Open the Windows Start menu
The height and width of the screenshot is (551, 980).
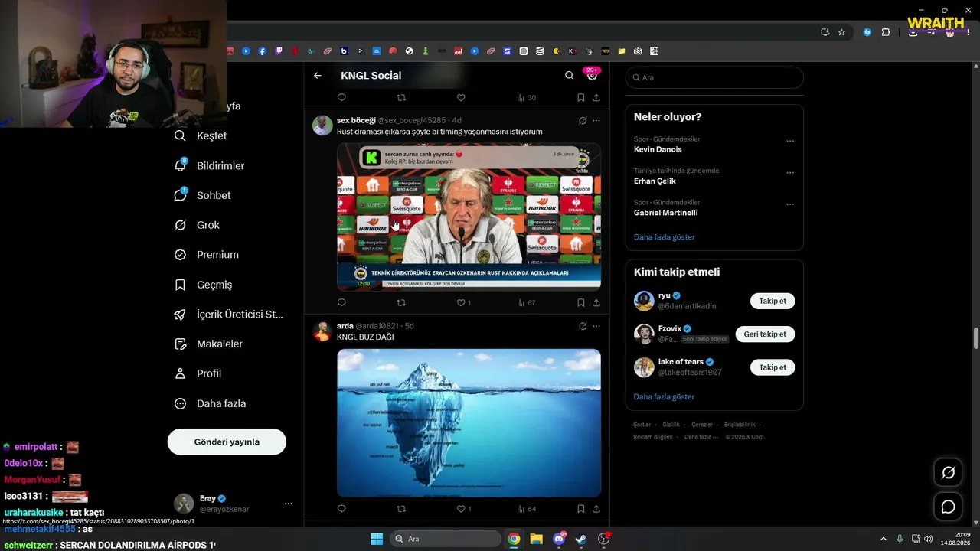(x=377, y=539)
